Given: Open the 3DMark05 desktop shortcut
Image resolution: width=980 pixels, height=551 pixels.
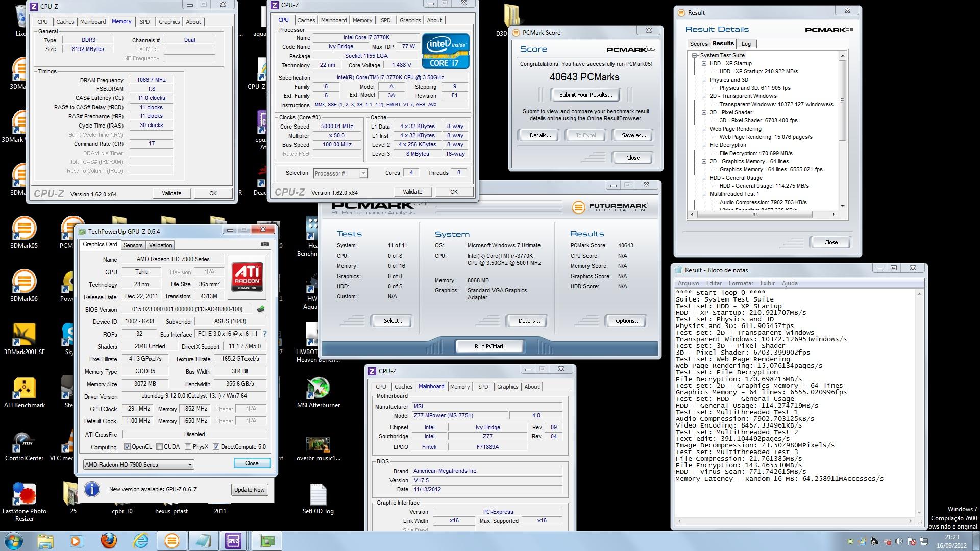Looking at the screenshot, I should (x=24, y=233).
